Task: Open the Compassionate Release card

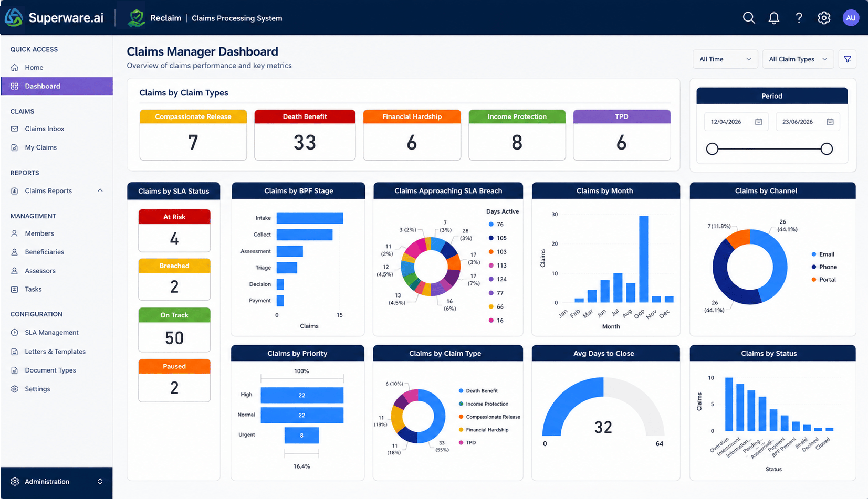Action: (193, 135)
